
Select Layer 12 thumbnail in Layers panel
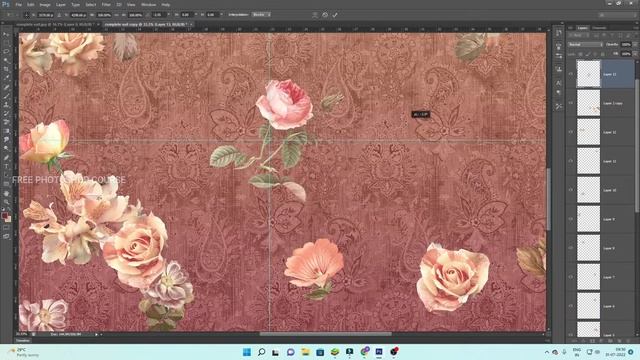click(x=588, y=132)
